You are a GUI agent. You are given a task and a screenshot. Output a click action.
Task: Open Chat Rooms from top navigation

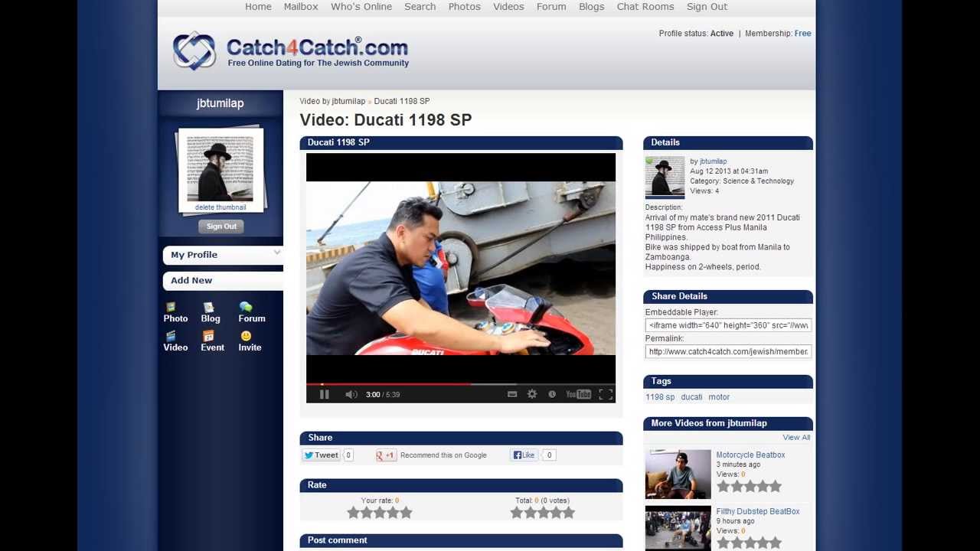point(645,7)
